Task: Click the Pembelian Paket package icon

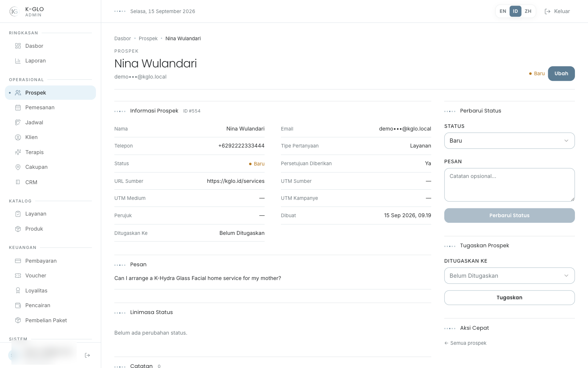Action: click(x=18, y=320)
